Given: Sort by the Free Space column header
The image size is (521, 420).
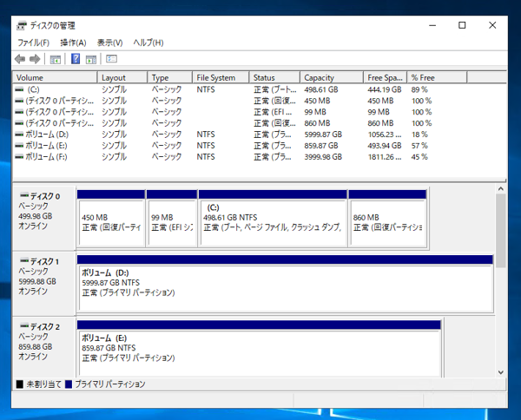Looking at the screenshot, I should [385, 78].
